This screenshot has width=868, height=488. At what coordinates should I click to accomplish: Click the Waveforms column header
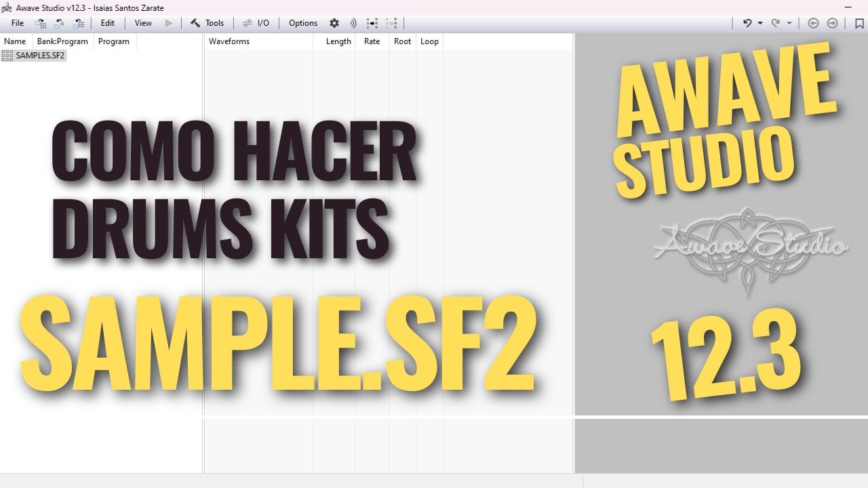pos(229,41)
